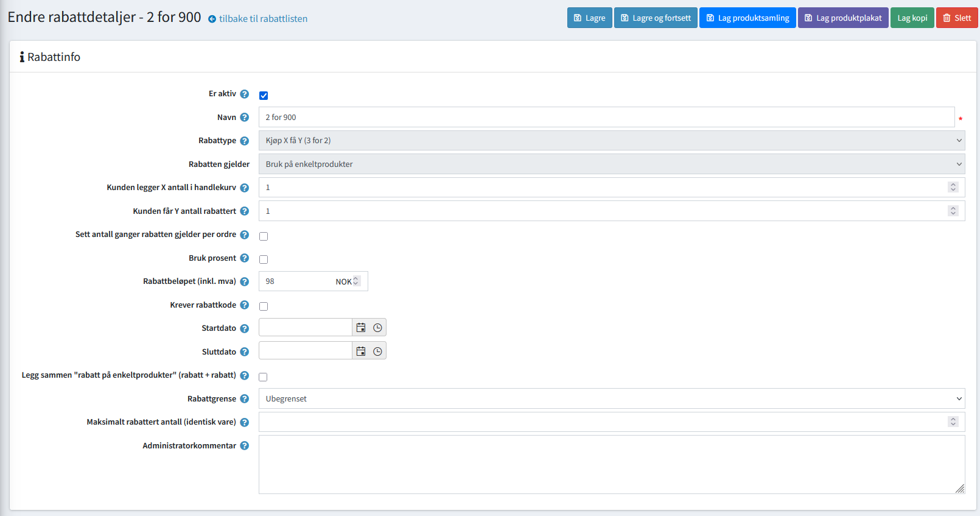Click into the Navn text field

606,118
